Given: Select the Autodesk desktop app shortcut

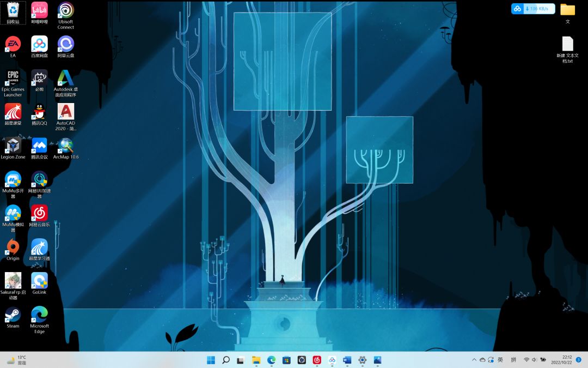Looking at the screenshot, I should (x=66, y=83).
